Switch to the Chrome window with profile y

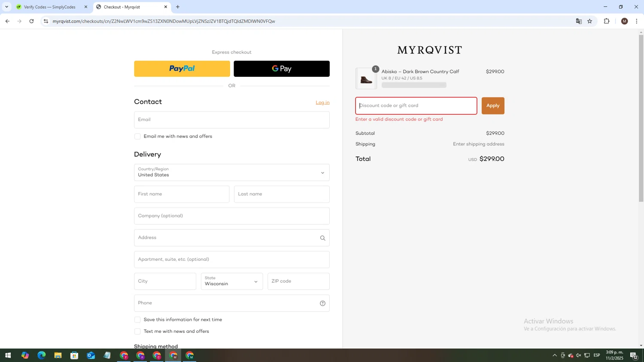click(x=124, y=356)
